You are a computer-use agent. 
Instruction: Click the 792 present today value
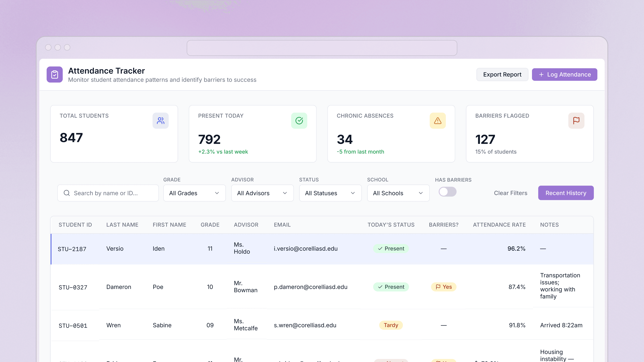209,139
